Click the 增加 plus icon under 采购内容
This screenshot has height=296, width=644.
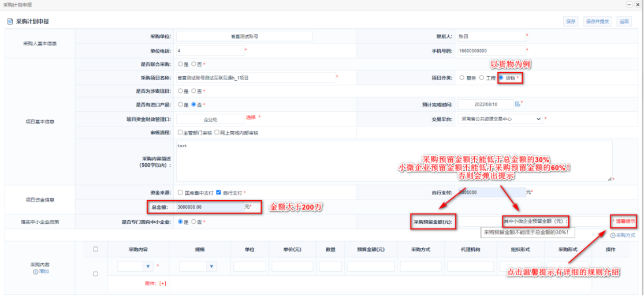tap(35, 271)
